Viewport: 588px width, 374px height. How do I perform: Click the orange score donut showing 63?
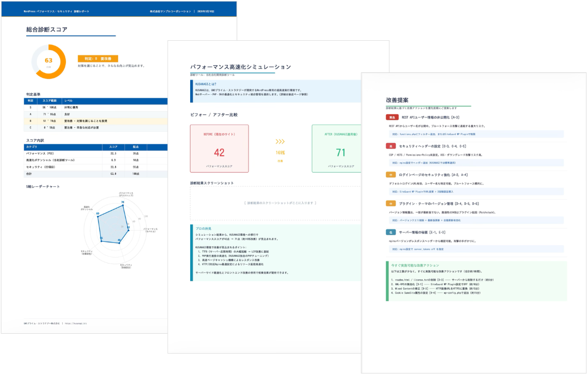tap(49, 62)
